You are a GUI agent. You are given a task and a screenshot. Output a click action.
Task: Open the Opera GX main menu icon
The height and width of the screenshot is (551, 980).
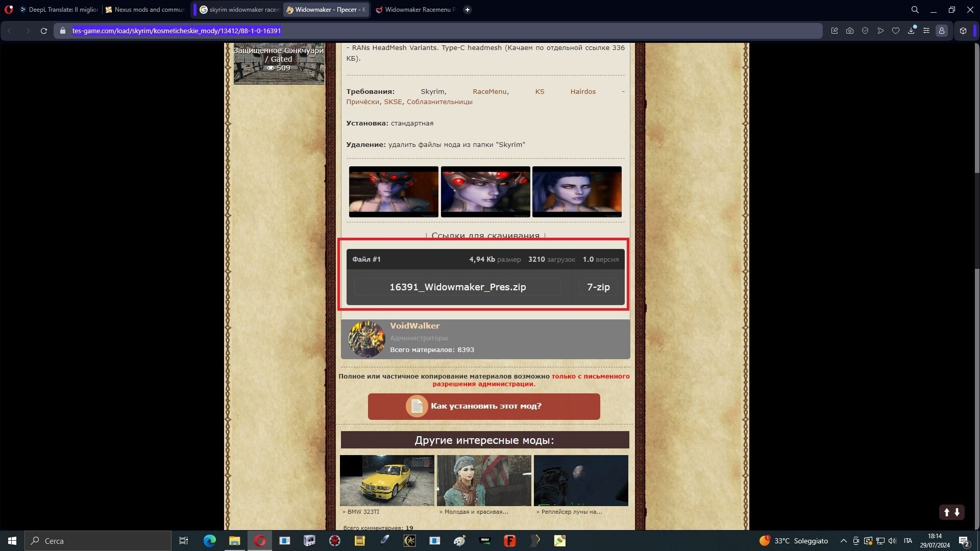click(9, 10)
